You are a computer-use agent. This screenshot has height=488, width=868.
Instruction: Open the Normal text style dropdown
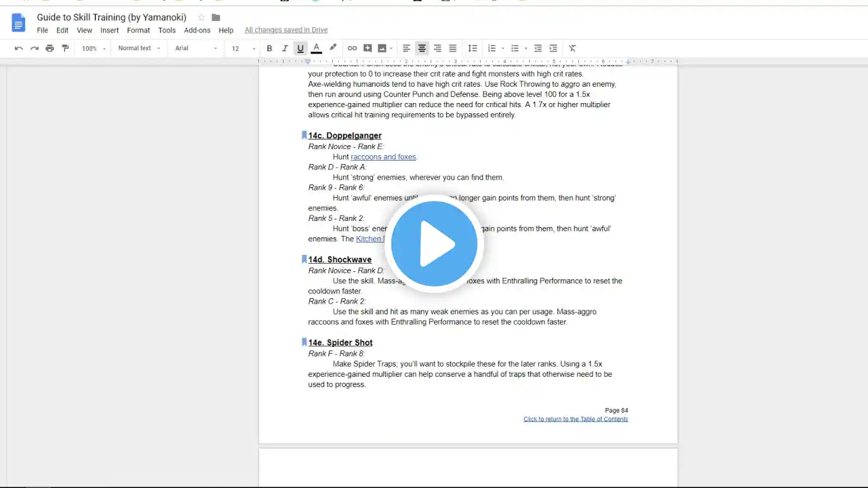139,48
